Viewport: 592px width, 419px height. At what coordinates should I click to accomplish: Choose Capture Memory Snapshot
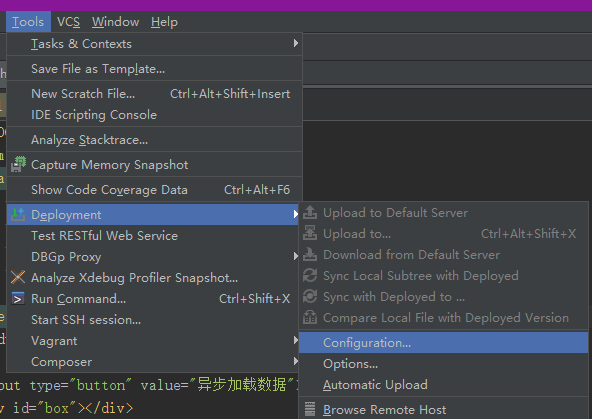coord(154,165)
